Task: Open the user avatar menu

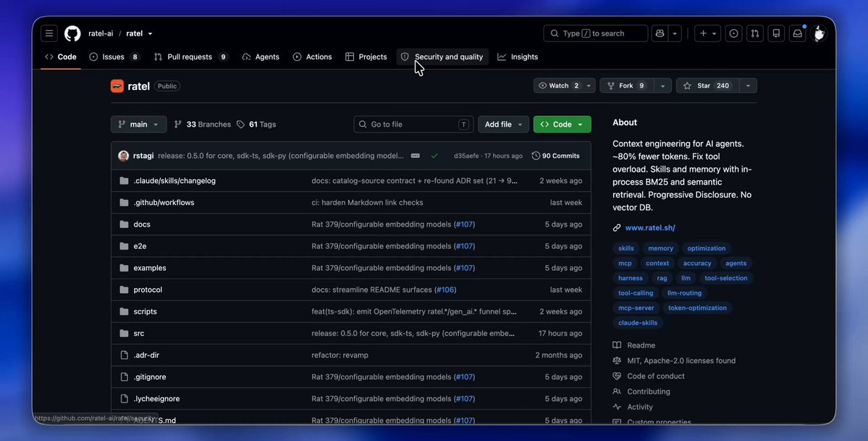Action: (819, 33)
